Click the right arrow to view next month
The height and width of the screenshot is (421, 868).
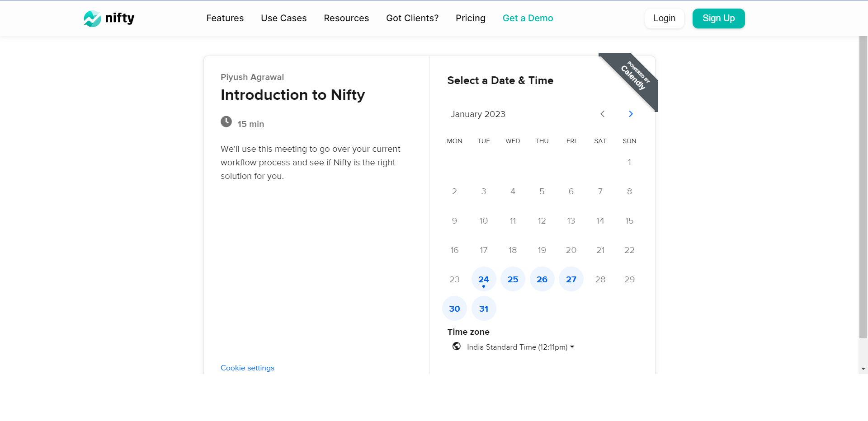631,114
